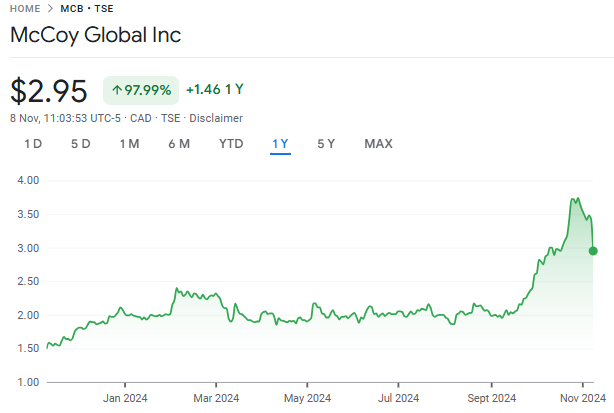Click the +1.46 1 Y change text
Image resolution: width=614 pixels, height=413 pixels.
[215, 89]
